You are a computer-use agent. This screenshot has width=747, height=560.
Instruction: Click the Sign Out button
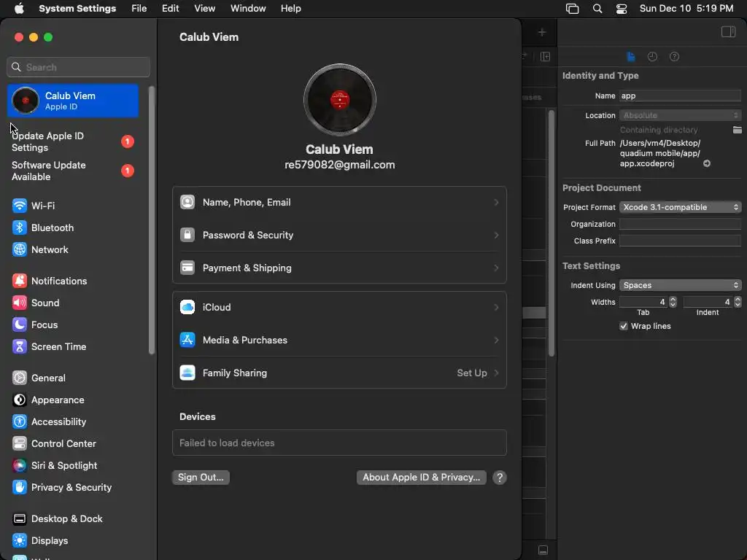click(x=201, y=478)
